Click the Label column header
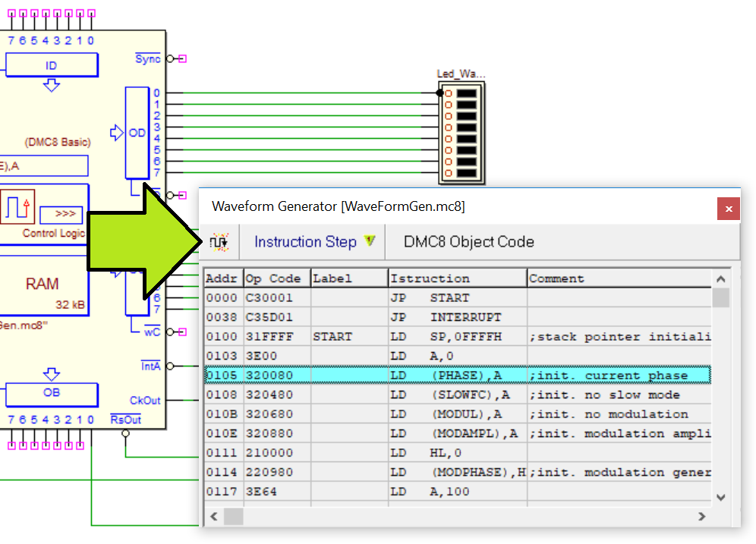This screenshot has width=756, height=544. pyautogui.click(x=350, y=278)
